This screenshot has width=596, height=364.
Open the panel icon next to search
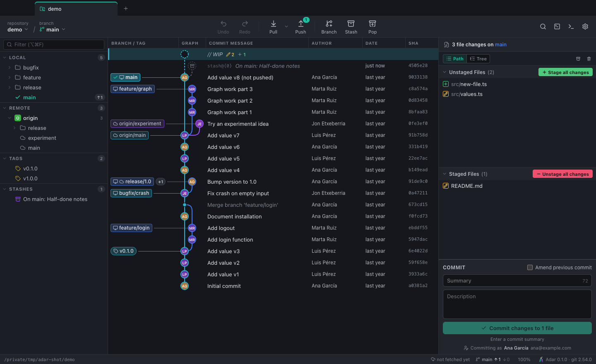(x=557, y=26)
